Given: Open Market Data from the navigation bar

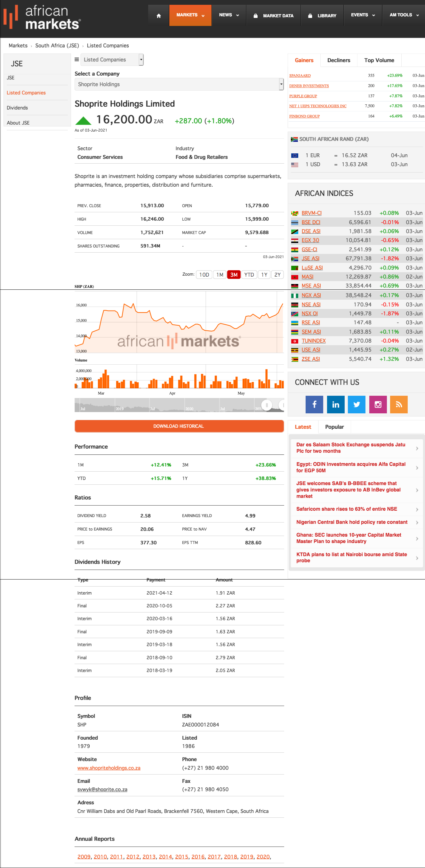Looking at the screenshot, I should coord(273,15).
